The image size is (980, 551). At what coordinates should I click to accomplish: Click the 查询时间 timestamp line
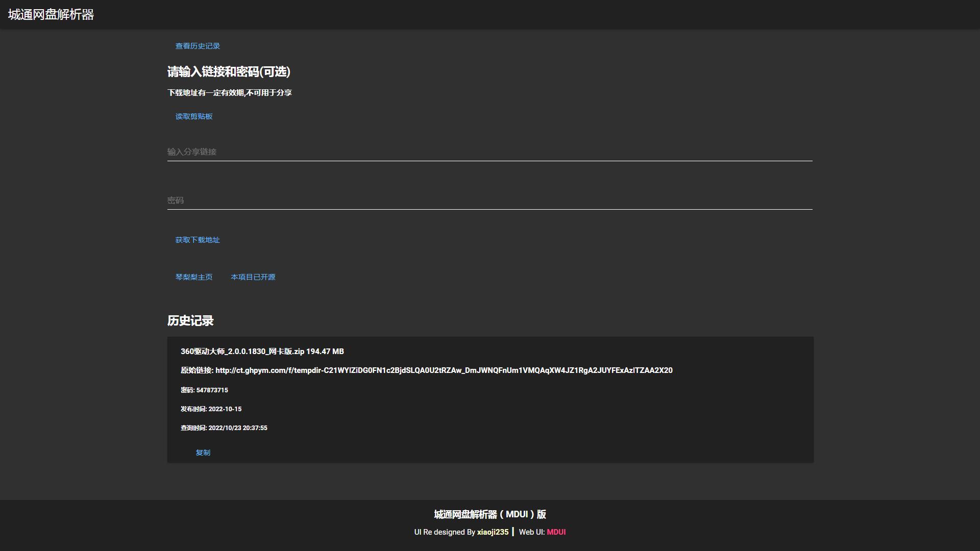224,428
